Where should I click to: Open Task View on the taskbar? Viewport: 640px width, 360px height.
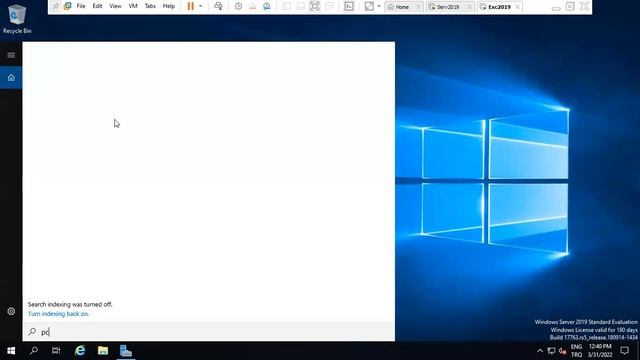(56, 351)
